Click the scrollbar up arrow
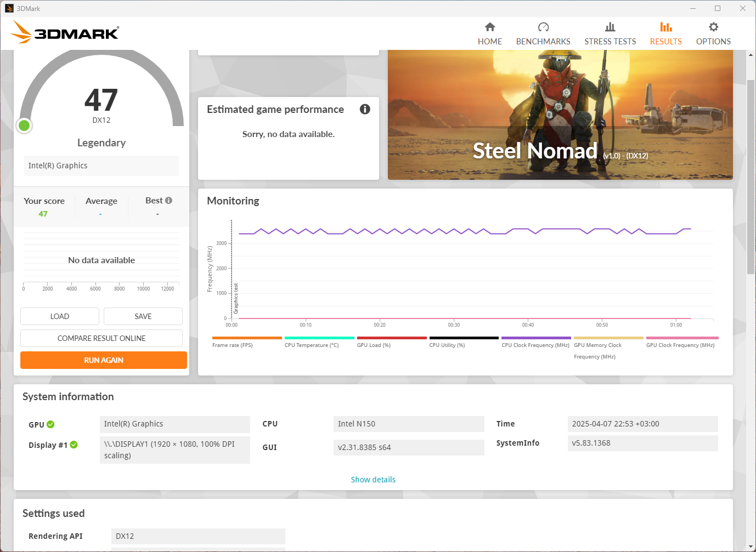 tap(751, 55)
